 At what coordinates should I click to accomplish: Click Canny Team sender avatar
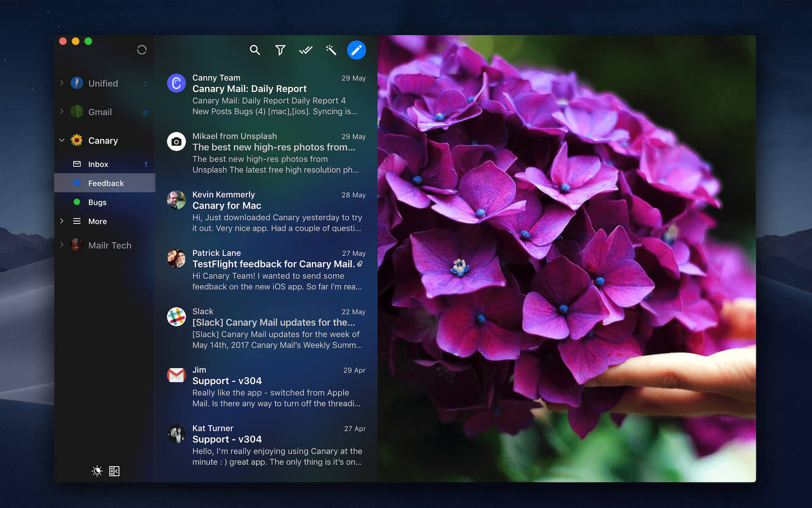click(x=176, y=83)
